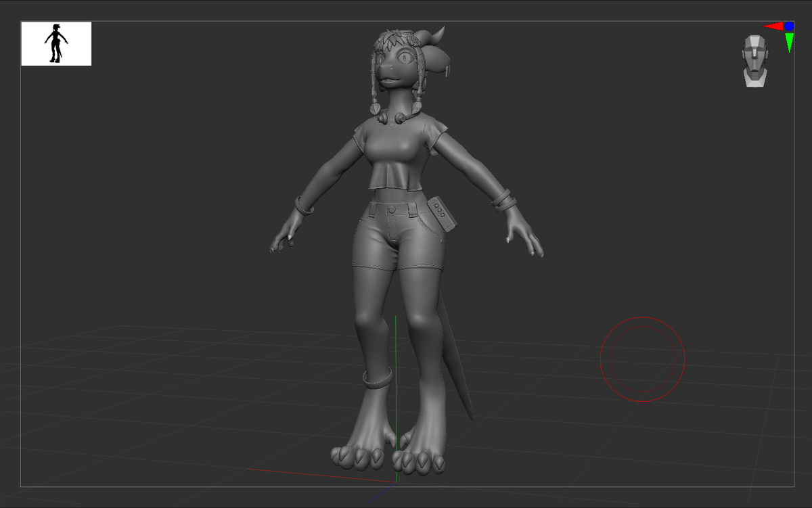Open the black silhouette thumbnail view
This screenshot has width=812, height=508.
point(56,44)
